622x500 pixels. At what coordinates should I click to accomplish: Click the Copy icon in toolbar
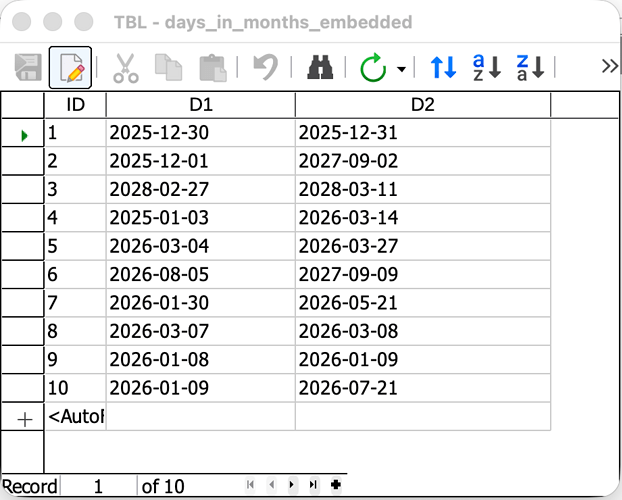pos(168,68)
